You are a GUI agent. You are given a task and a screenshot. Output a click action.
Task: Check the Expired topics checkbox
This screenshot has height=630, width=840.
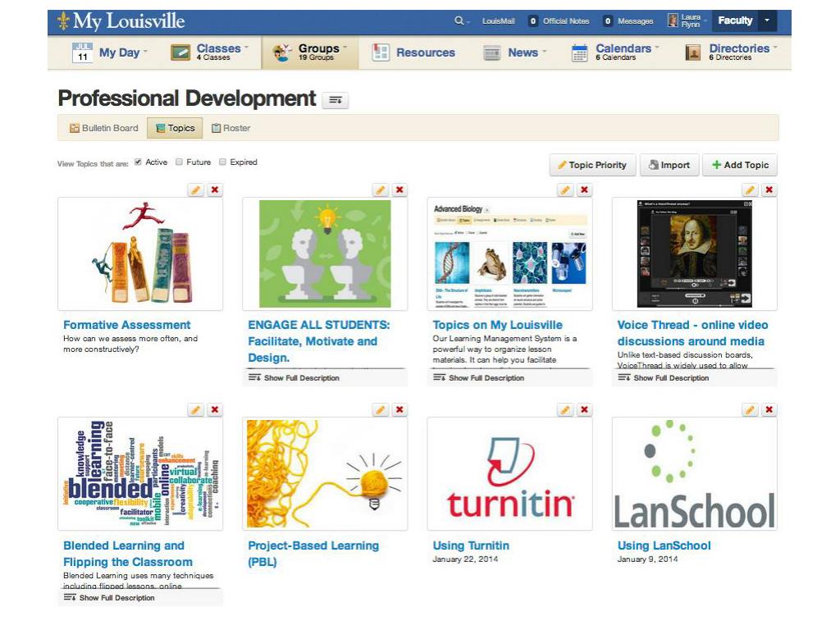pyautogui.click(x=222, y=162)
